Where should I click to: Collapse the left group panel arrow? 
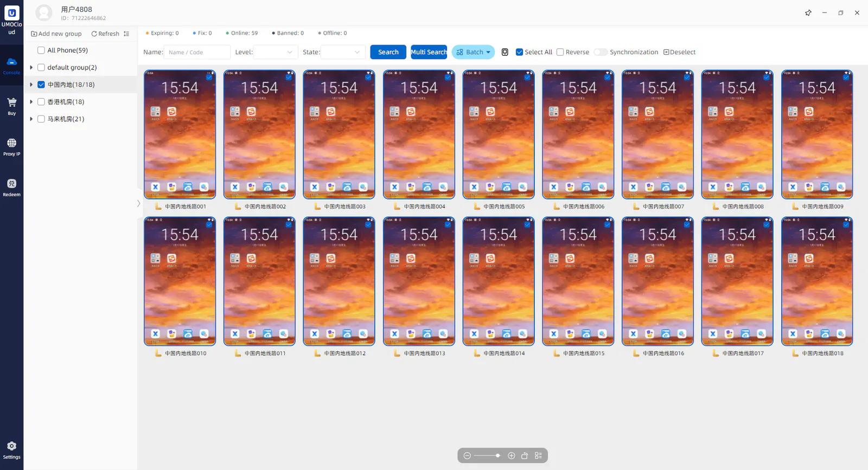point(138,203)
